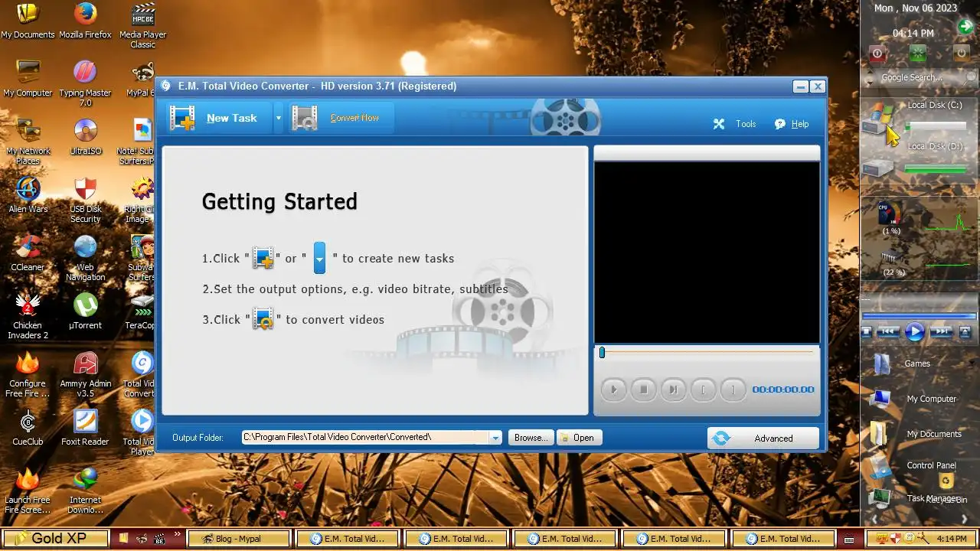This screenshot has height=551, width=980.
Task: Stop the preview playback
Action: point(643,390)
